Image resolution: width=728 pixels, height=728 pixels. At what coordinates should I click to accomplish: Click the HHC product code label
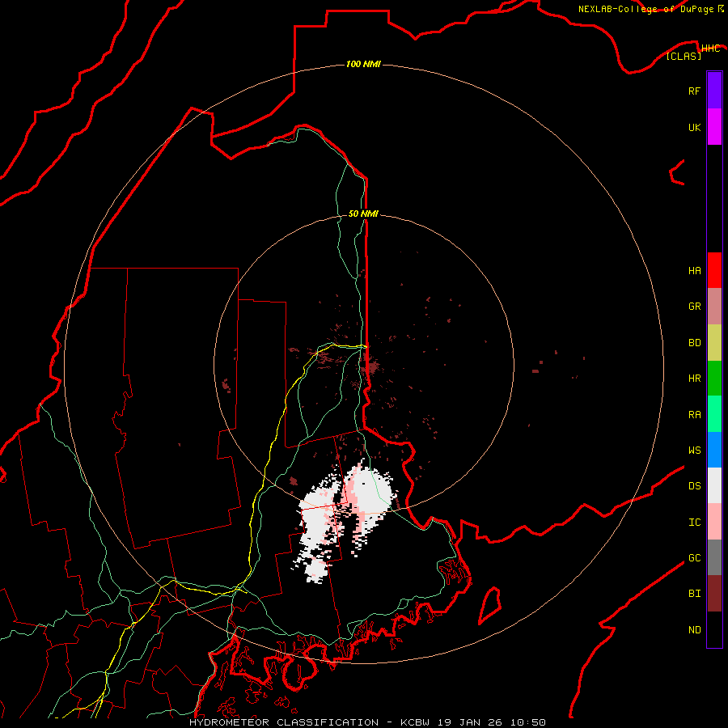(x=710, y=49)
